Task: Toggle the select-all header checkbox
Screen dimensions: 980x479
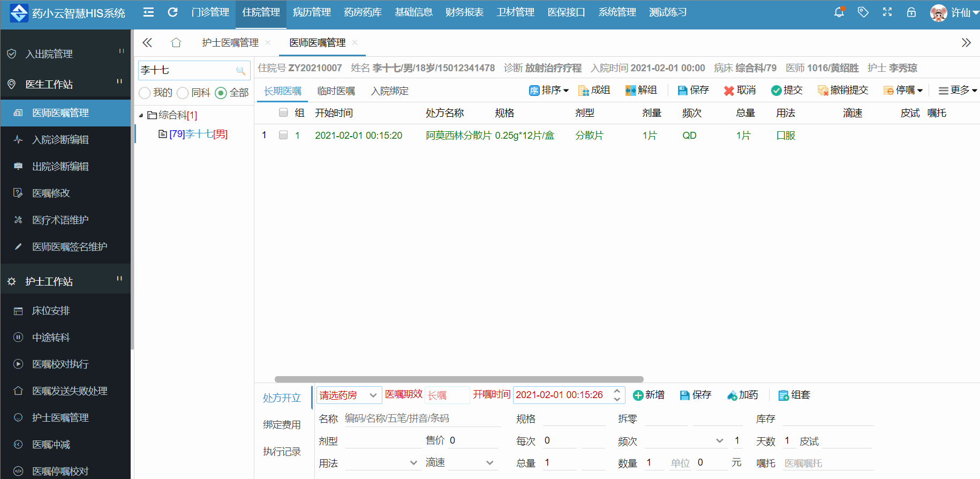Action: point(283,113)
